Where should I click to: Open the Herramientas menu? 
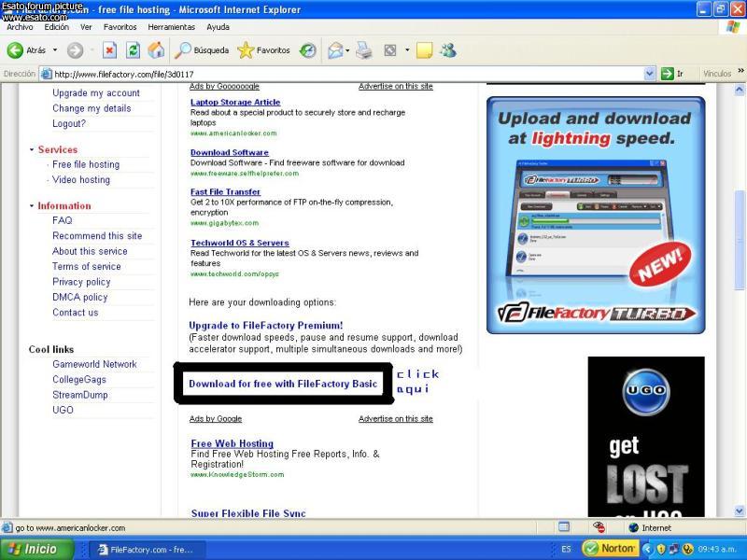[172, 27]
